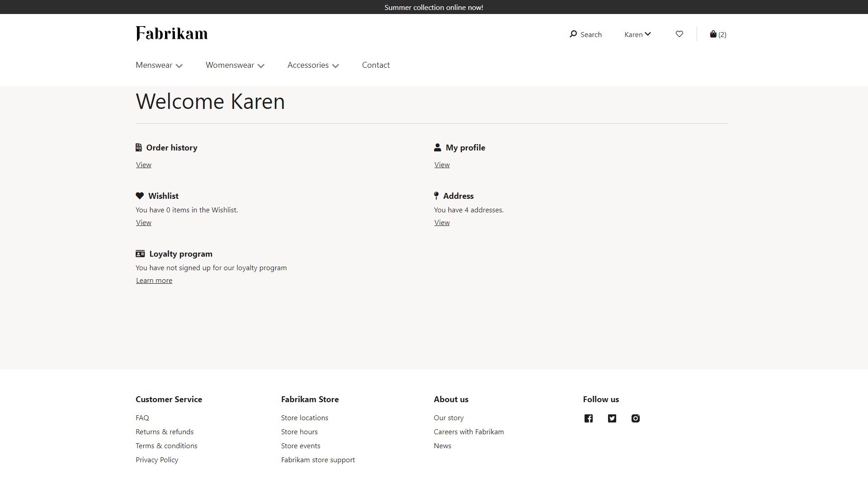The height and width of the screenshot is (488, 868).
Task: Click the Loyalty program card icon
Action: pyautogui.click(x=140, y=253)
